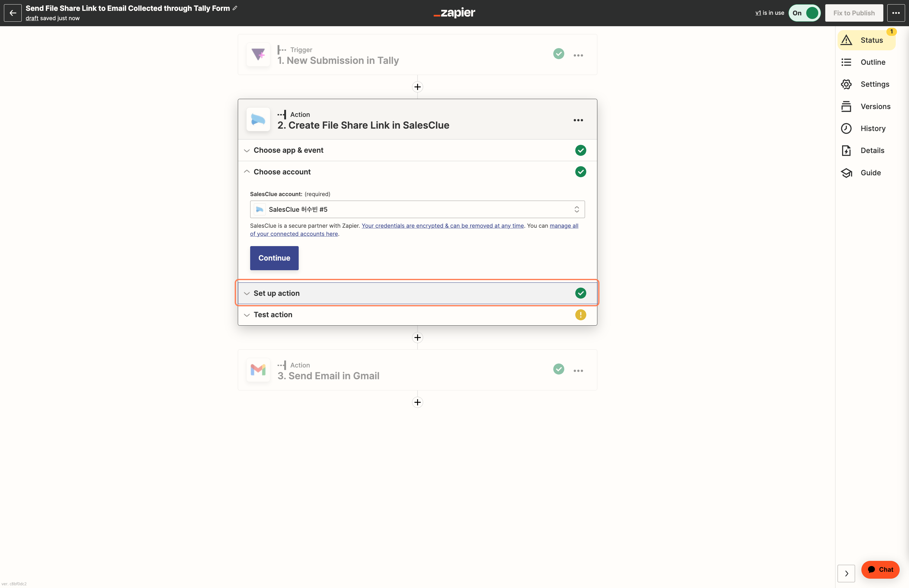909x588 pixels.
Task: Open the Settings panel
Action: [x=867, y=84]
